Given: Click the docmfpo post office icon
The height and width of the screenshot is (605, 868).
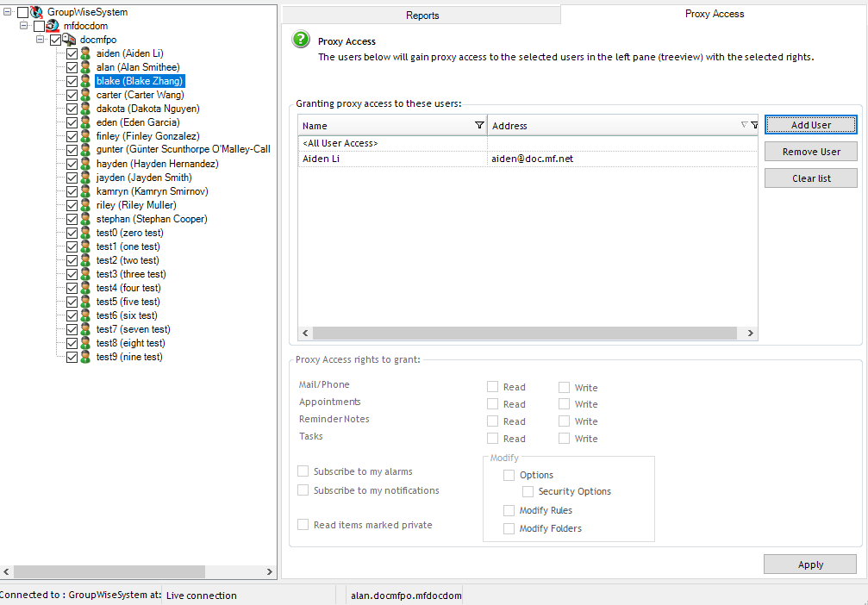Looking at the screenshot, I should click(69, 40).
